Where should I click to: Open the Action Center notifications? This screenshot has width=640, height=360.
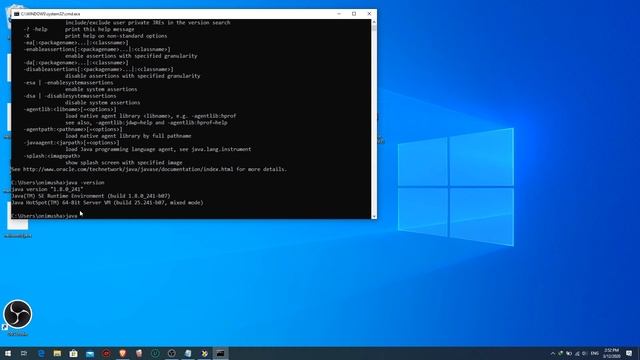pos(629,353)
